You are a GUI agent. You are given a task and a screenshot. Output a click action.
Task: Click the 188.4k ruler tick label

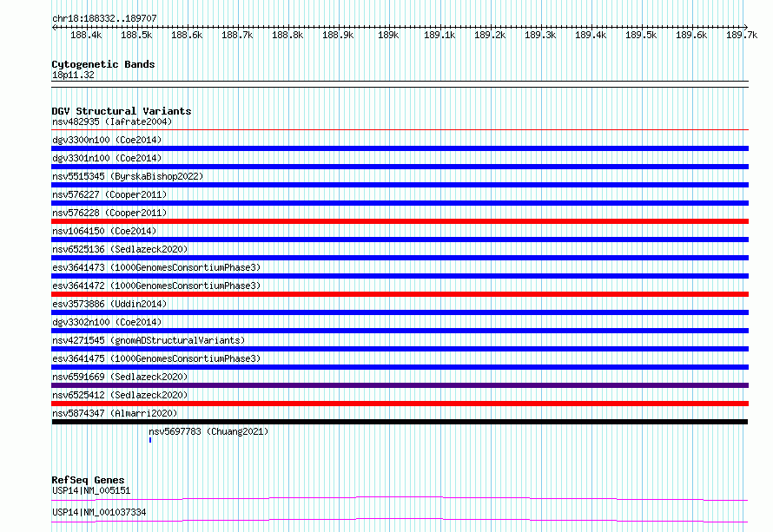click(86, 35)
